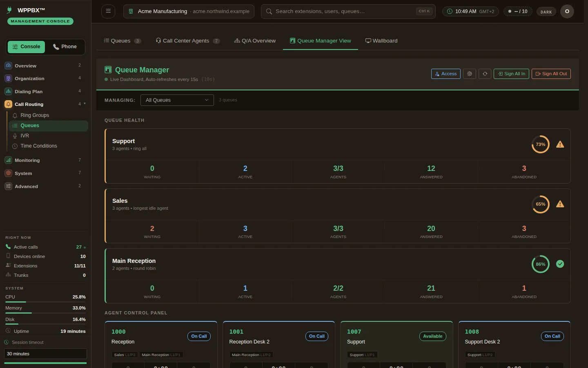Click the Sign All Out button

click(551, 74)
